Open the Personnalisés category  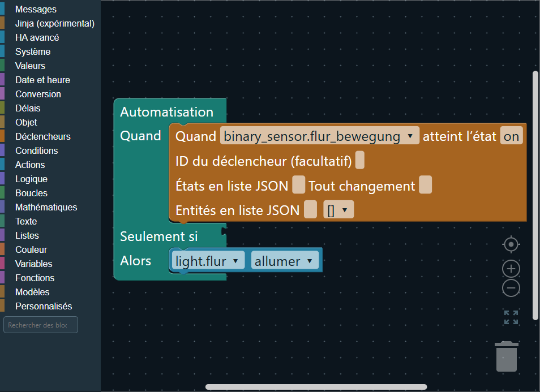50,305
